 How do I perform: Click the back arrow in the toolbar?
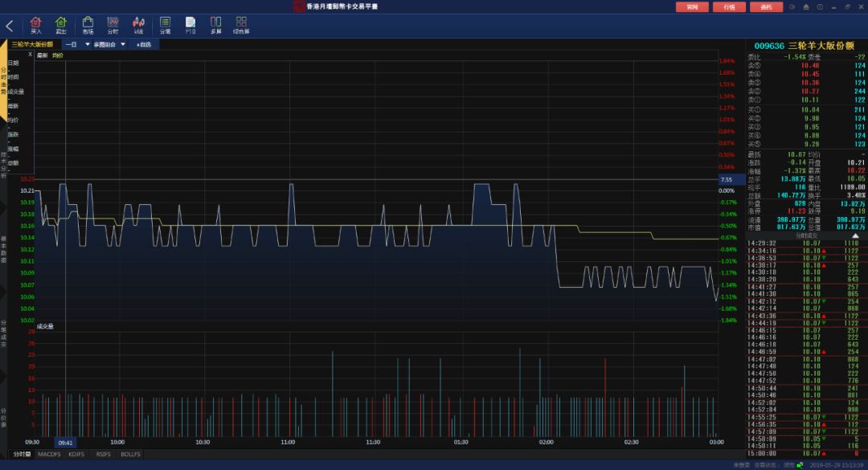pyautogui.click(x=10, y=26)
